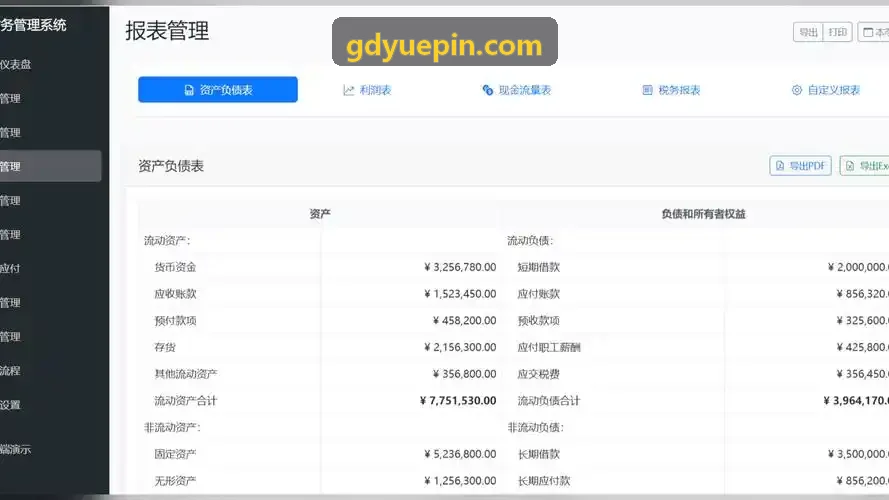The height and width of the screenshot is (500, 889).
Task: Click the 导出 button at top right
Action: click(808, 32)
